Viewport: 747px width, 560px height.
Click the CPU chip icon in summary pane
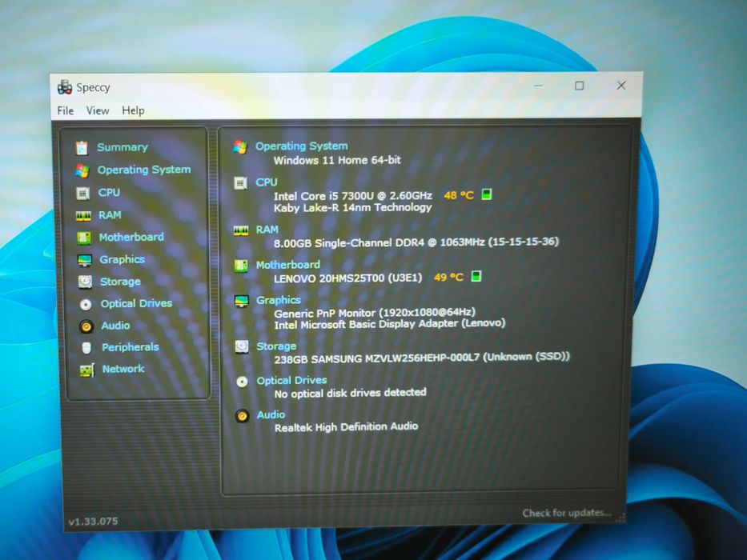coord(240,183)
